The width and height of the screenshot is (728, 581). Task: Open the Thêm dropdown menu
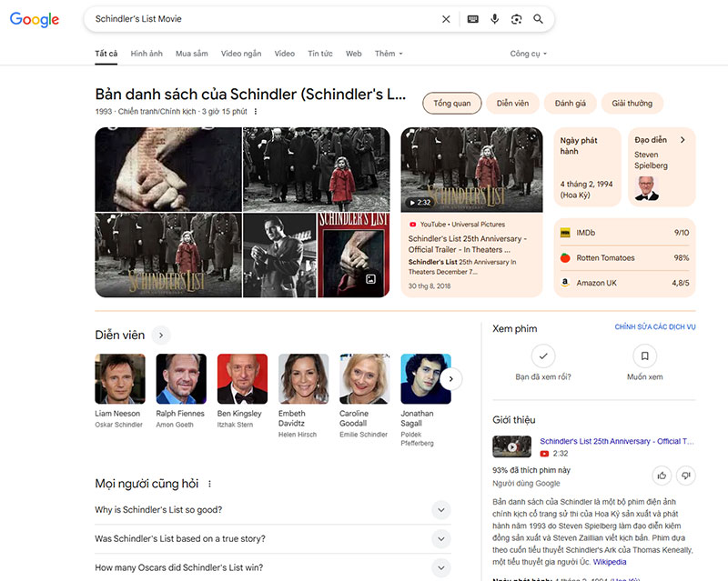(x=389, y=54)
